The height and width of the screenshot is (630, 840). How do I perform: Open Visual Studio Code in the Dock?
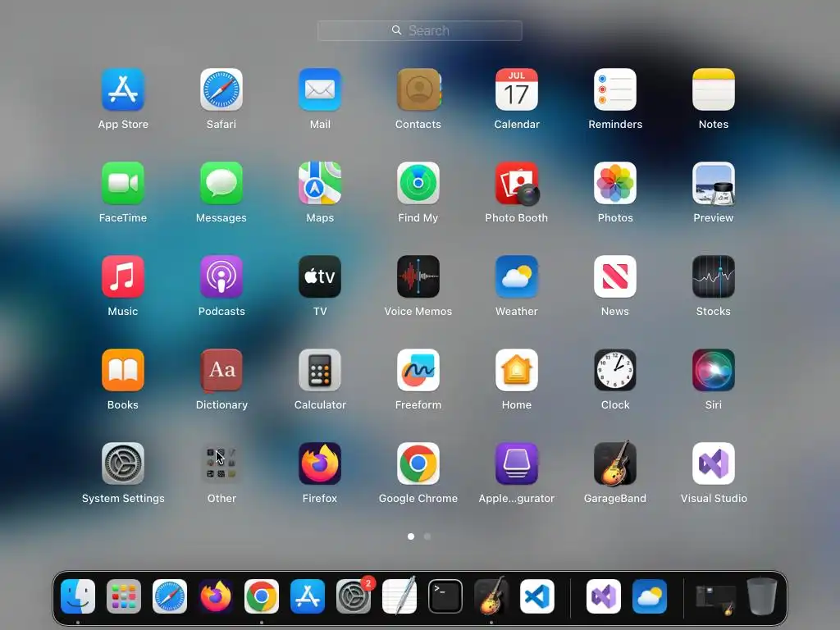[537, 596]
